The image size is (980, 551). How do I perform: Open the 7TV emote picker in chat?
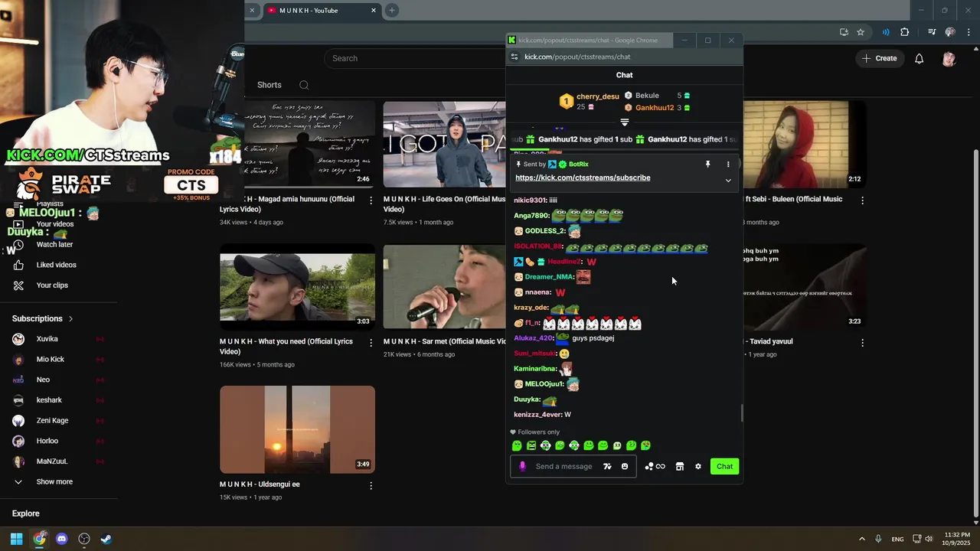click(x=607, y=466)
